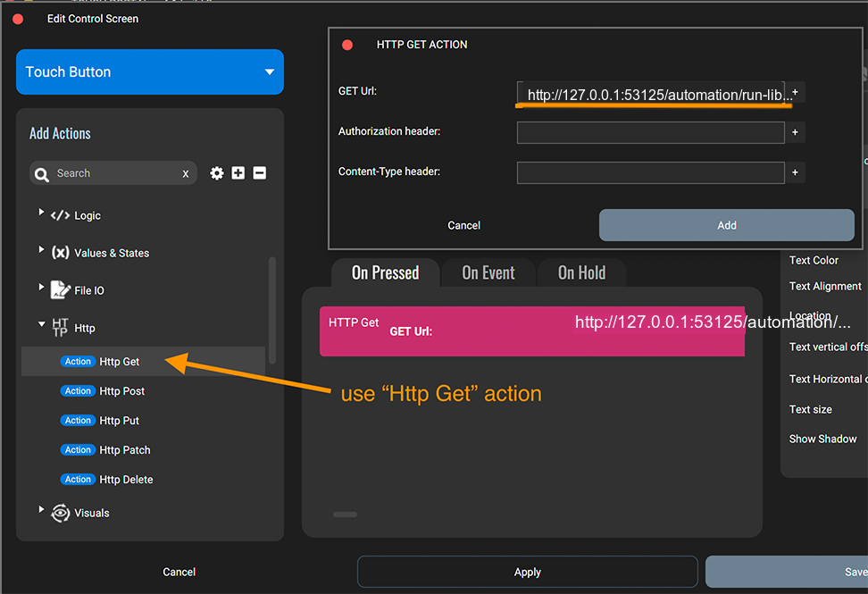The width and height of the screenshot is (868, 594).
Task: Click the Authorization header input field
Action: (x=650, y=133)
